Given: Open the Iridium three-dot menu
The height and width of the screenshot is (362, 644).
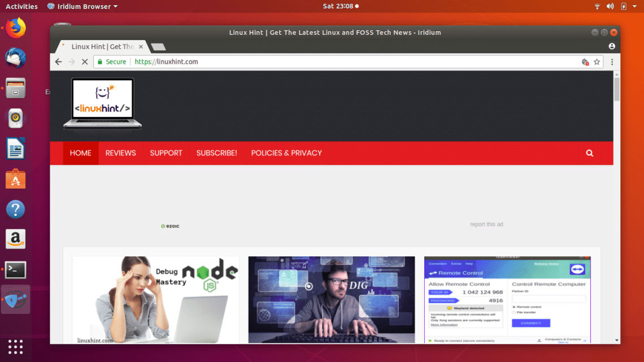Looking at the screenshot, I should click(x=612, y=62).
